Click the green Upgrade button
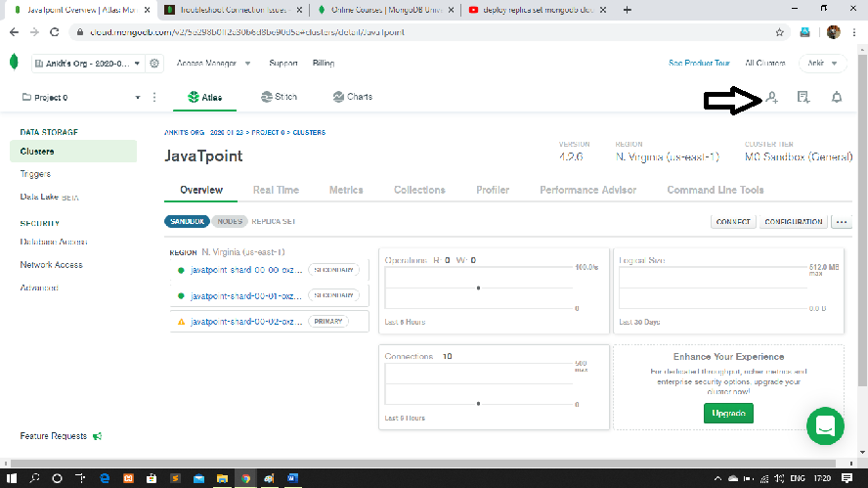Image resolution: width=868 pixels, height=488 pixels. pyautogui.click(x=728, y=414)
